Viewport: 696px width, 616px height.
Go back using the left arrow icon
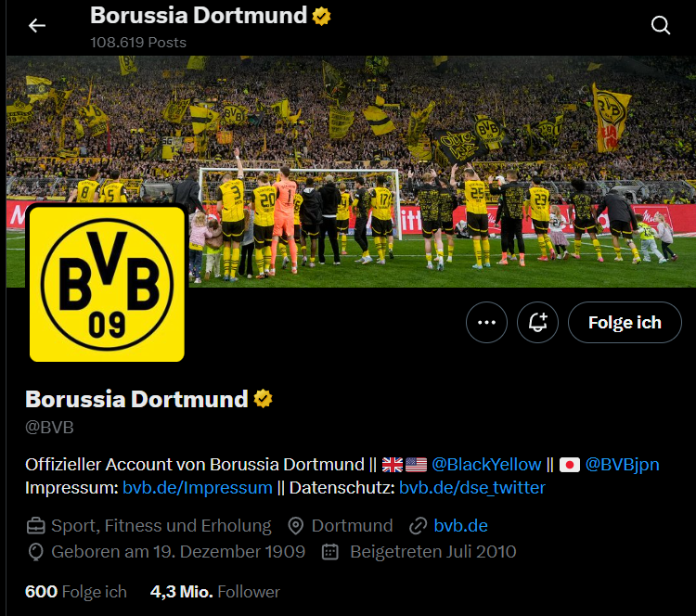click(37, 26)
